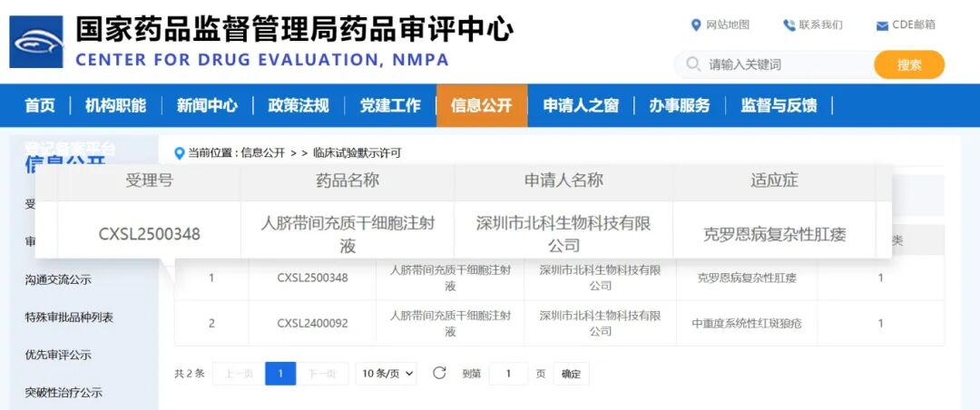Click the envelope icon beside CDE邮箱
The width and height of the screenshot is (980, 410).
[x=882, y=26]
